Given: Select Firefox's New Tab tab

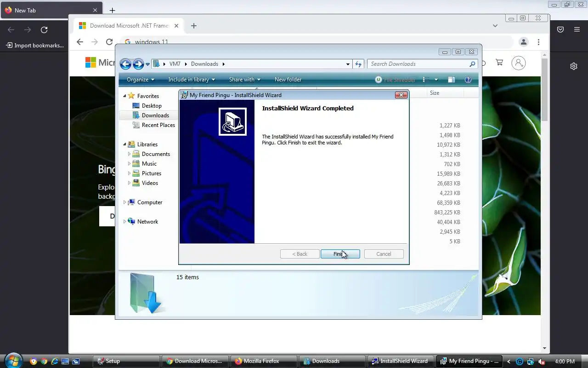Looking at the screenshot, I should (x=51, y=10).
